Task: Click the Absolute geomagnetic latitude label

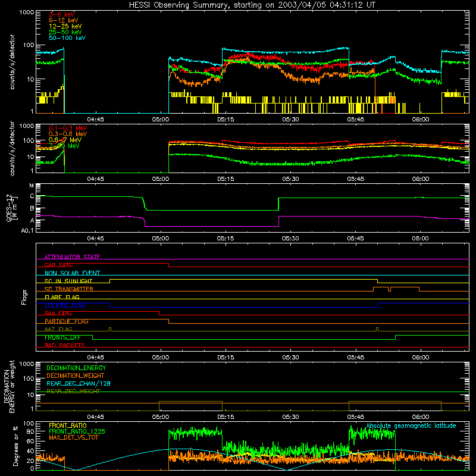Action: pos(411,425)
